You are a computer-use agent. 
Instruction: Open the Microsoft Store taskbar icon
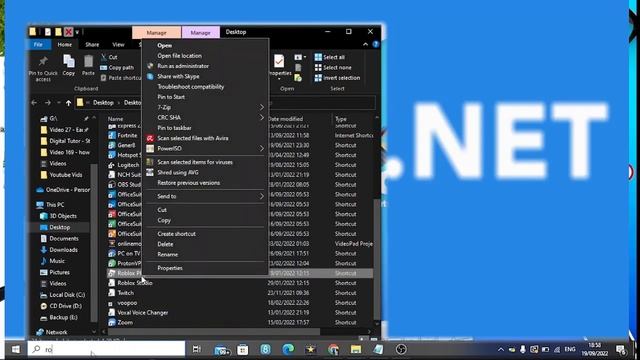coord(243,349)
